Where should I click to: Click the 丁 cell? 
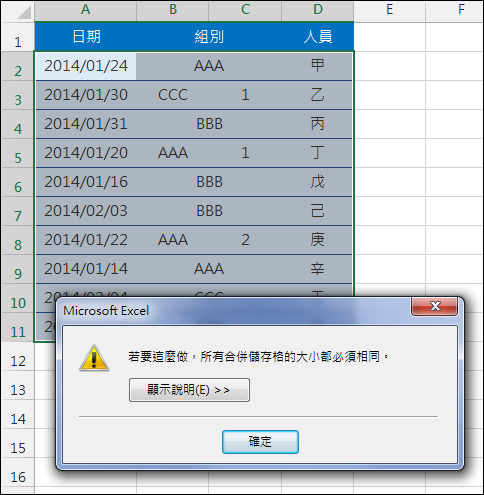pos(317,153)
